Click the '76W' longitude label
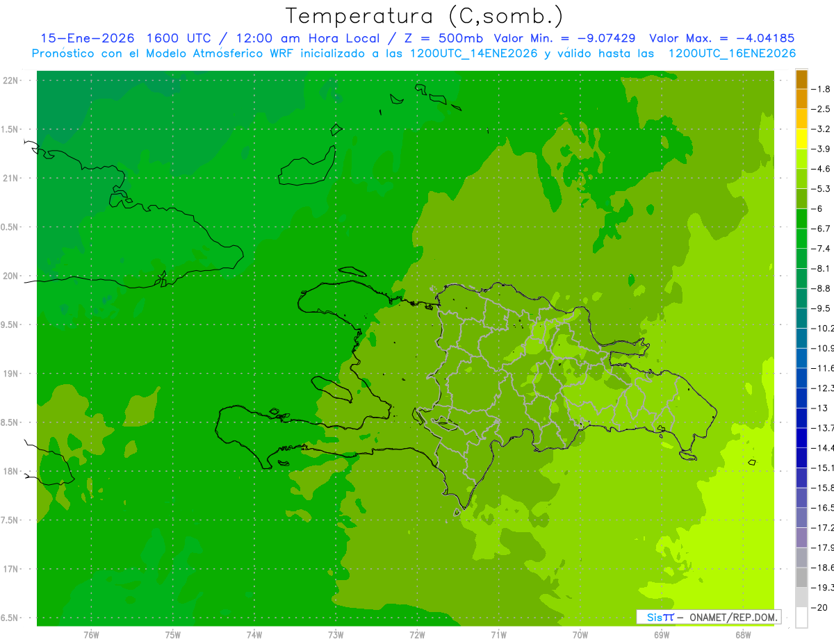This screenshot has width=834, height=644. [x=91, y=635]
